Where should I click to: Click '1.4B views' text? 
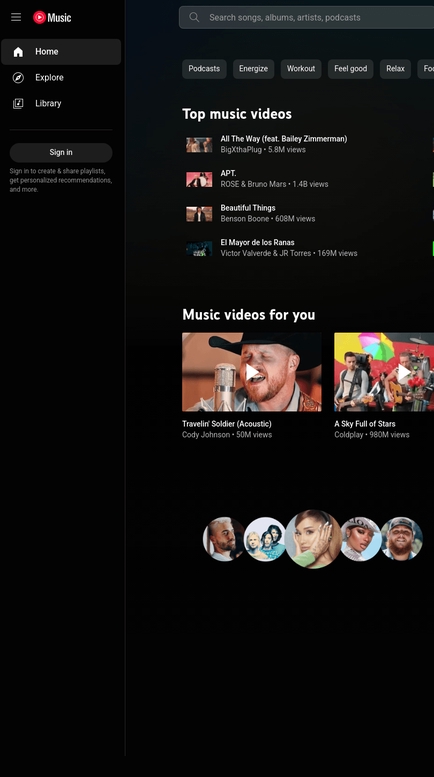click(310, 184)
